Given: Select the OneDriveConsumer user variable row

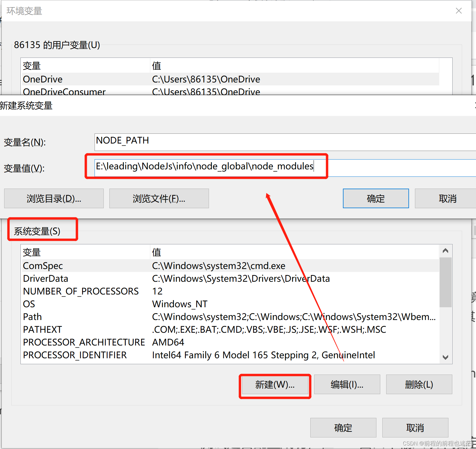Looking at the screenshot, I should tap(230, 91).
